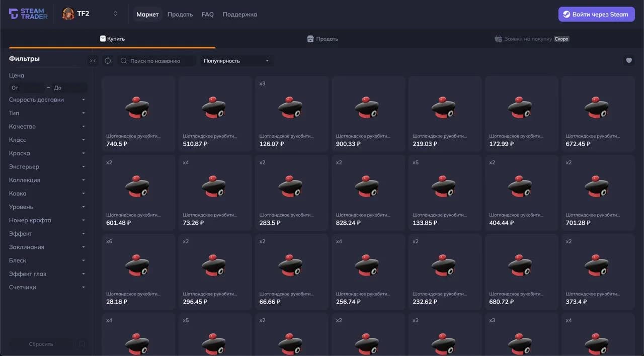Open the item priced 66.66 ₽

pos(292,272)
